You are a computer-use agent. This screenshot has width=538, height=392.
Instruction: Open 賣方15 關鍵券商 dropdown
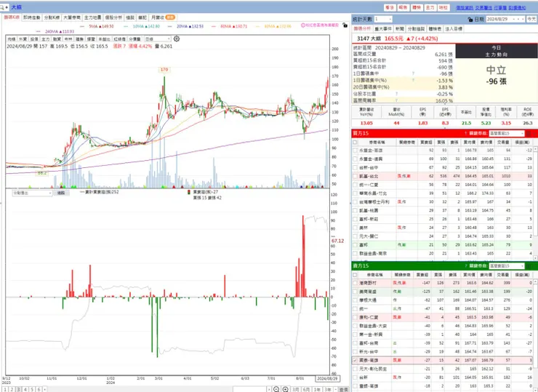[507, 265]
